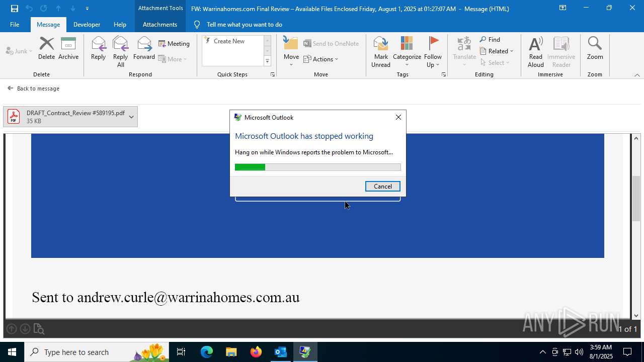Click the volume icon in system tray
This screenshot has height=362, width=644.
pos(579,352)
